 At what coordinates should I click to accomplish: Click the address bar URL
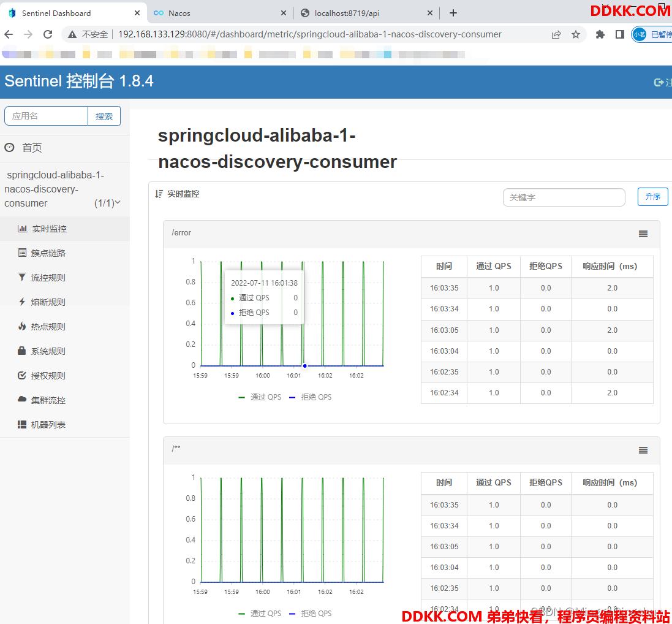(309, 34)
